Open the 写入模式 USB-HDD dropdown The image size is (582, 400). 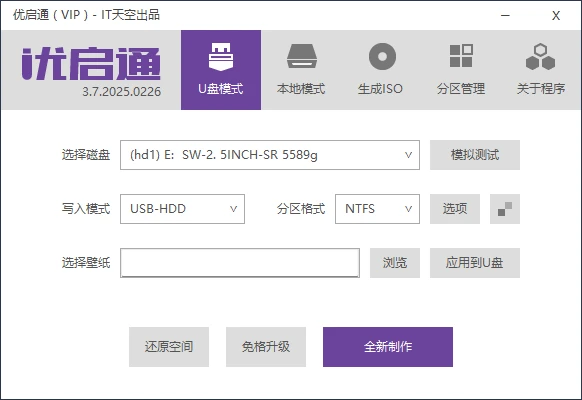coord(182,209)
